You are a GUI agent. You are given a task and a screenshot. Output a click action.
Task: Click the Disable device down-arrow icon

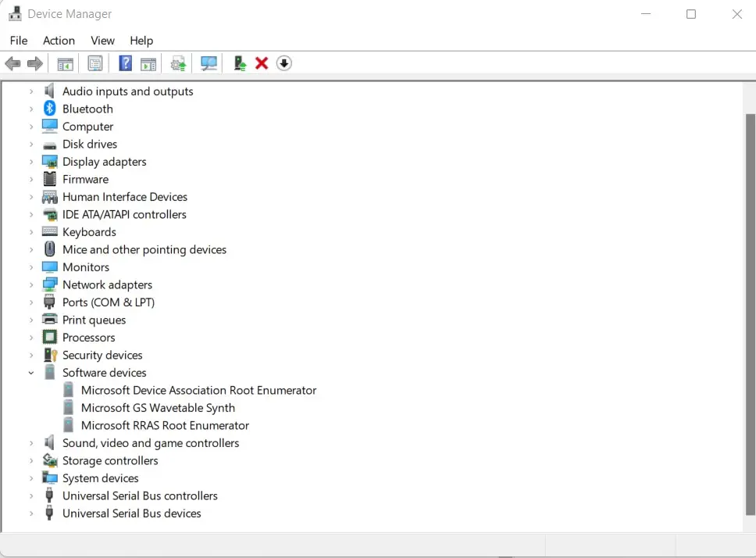(283, 63)
